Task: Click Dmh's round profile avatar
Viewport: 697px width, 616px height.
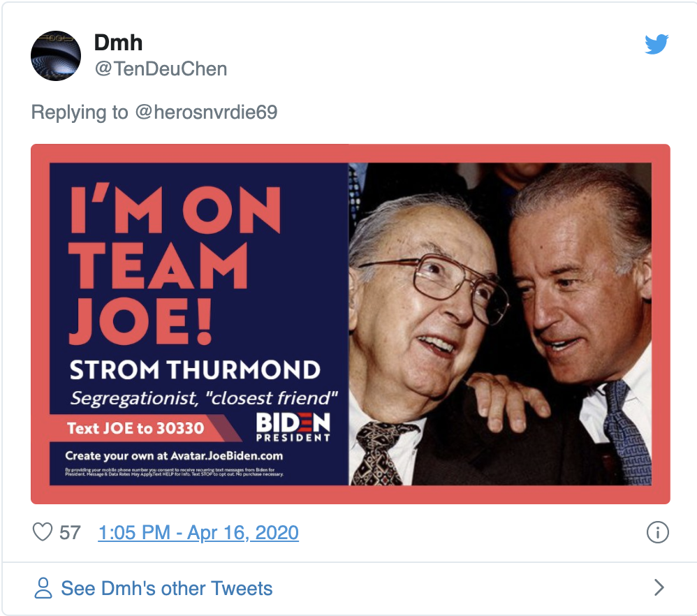Action: point(57,55)
